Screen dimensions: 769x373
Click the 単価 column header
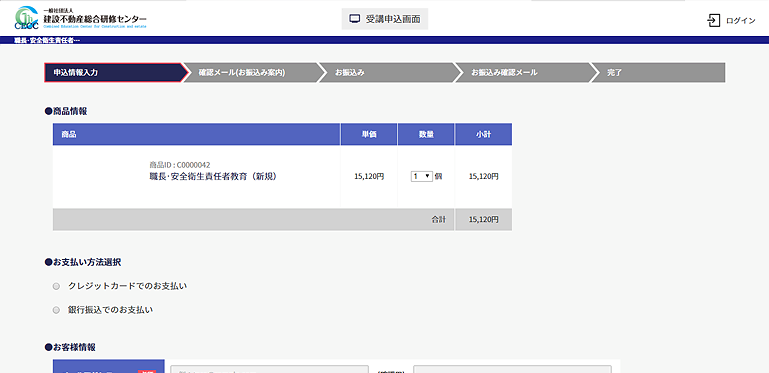coord(369,134)
